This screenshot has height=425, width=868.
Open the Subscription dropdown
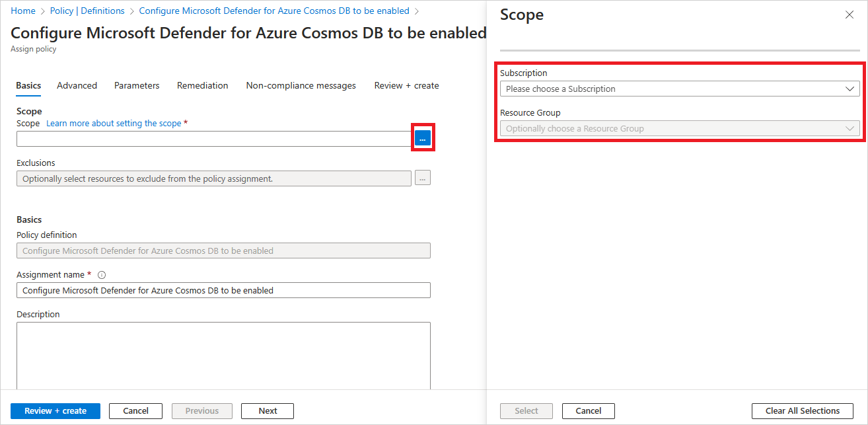(679, 88)
